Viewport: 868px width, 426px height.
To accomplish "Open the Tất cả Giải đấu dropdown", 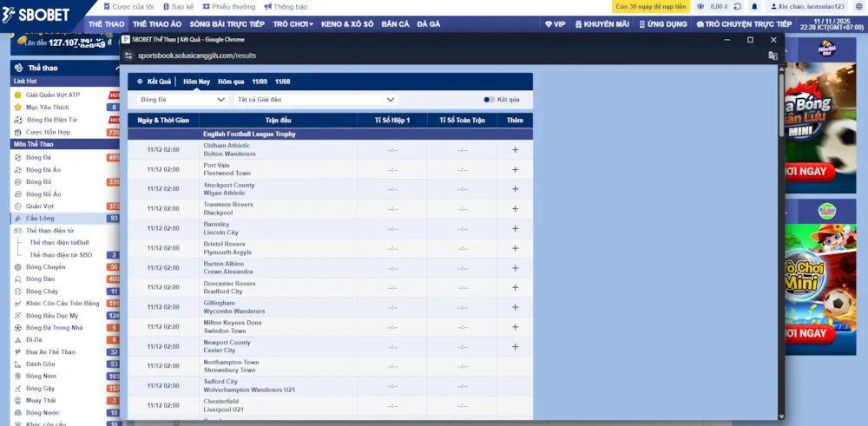I will [317, 100].
